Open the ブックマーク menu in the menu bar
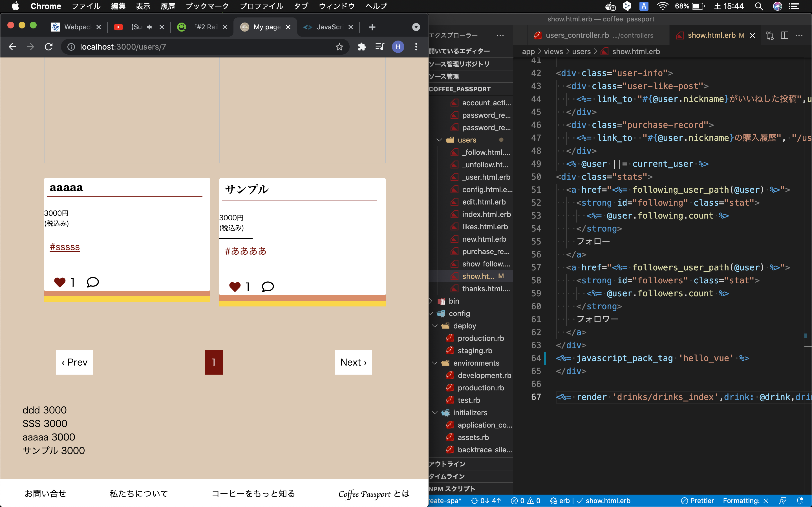Image resolution: width=812 pixels, height=507 pixels. point(207,6)
